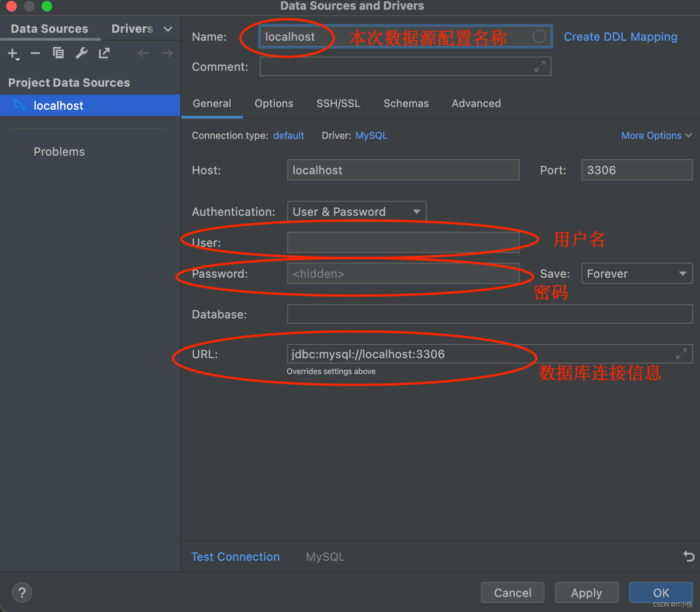Open the Schemas tab

pyautogui.click(x=406, y=103)
